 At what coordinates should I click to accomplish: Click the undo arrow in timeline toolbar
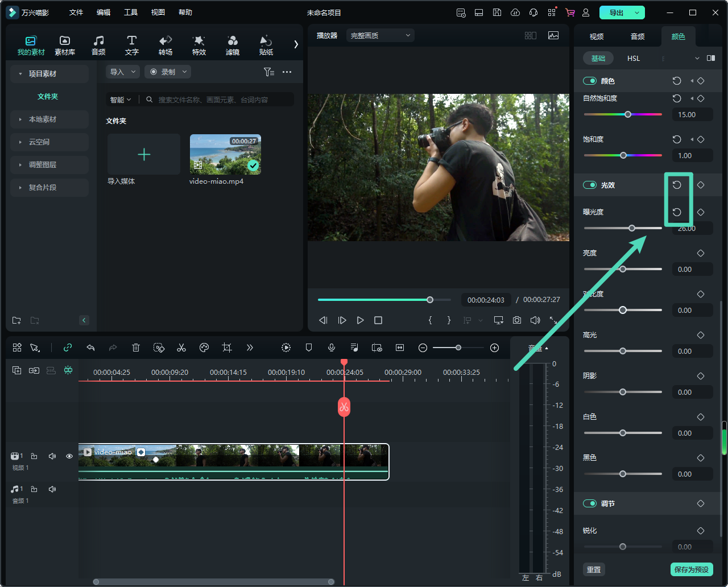[x=90, y=348]
